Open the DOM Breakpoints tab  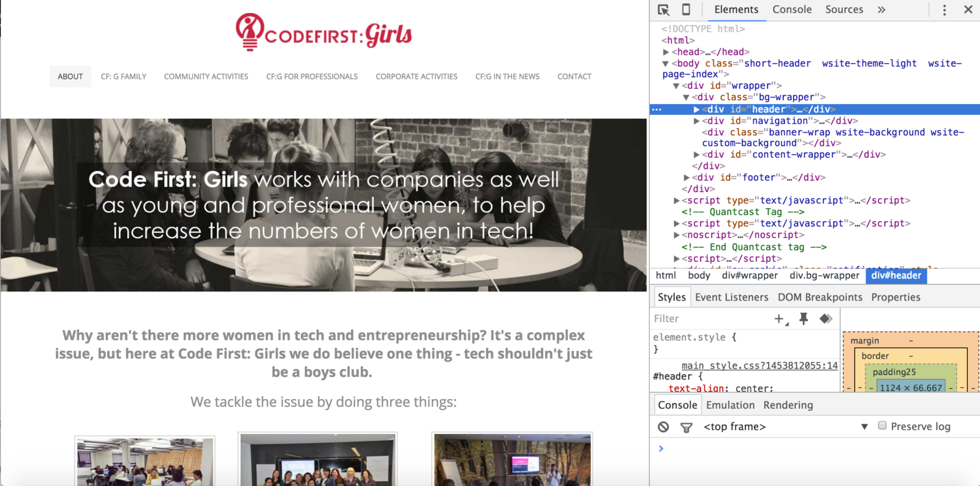[x=820, y=297]
